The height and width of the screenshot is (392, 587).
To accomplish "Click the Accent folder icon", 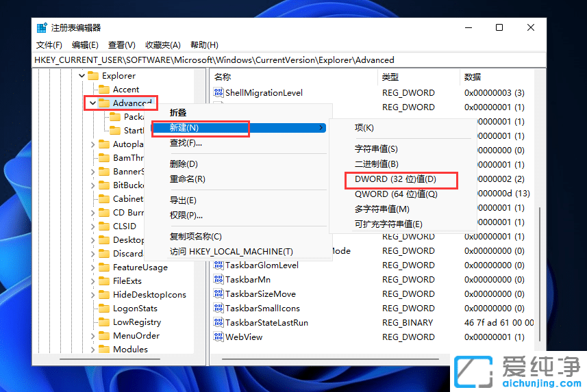I will 104,90.
